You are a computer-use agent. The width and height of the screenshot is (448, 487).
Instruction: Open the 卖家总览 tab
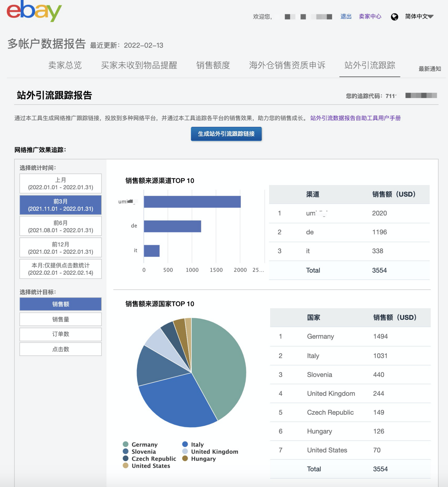(65, 65)
